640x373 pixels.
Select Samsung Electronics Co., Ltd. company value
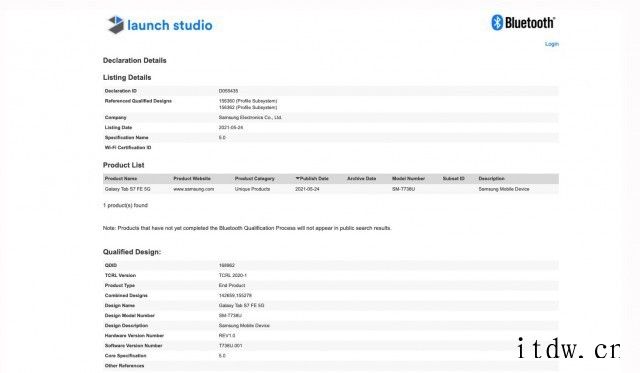click(250, 118)
